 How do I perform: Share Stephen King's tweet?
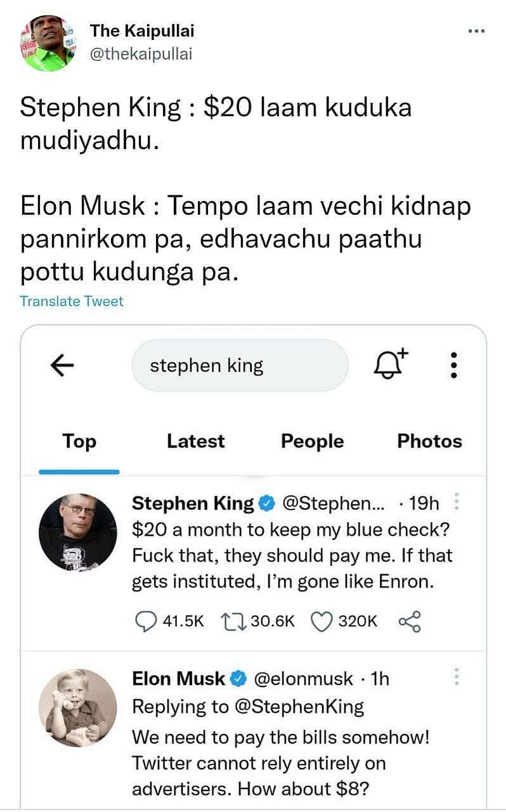tap(409, 621)
